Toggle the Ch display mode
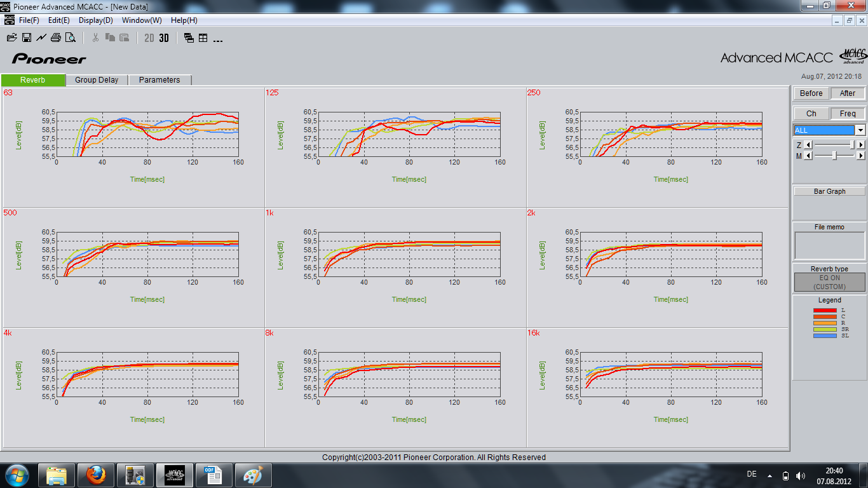Screen dimensions: 868x488 [x=811, y=114]
